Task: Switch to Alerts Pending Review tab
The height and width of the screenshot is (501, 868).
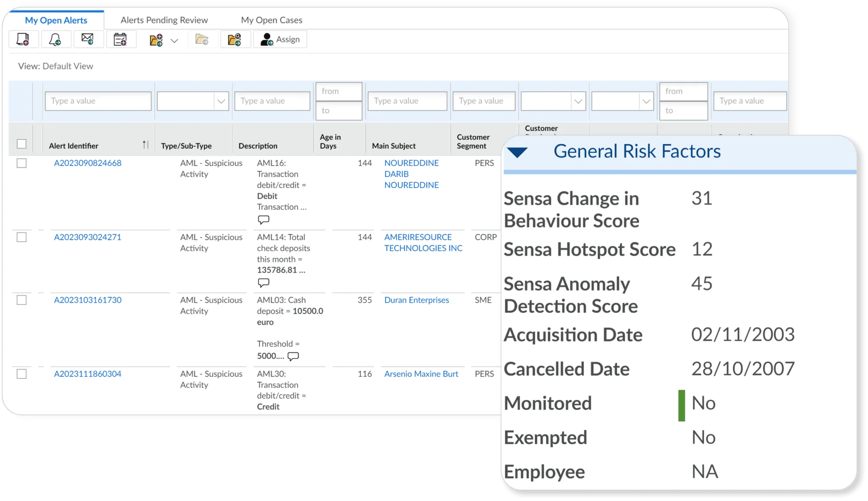Action: pos(164,20)
